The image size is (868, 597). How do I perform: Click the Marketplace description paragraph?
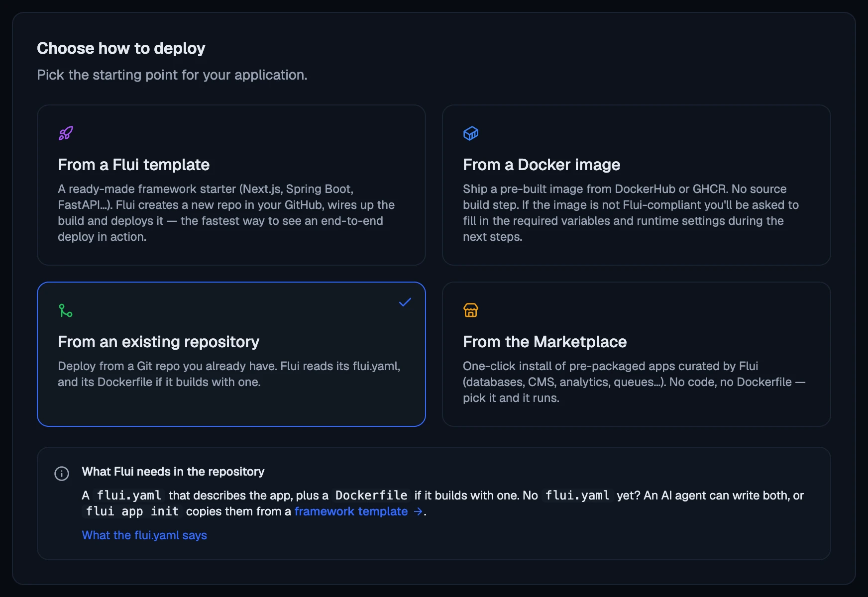(x=634, y=382)
